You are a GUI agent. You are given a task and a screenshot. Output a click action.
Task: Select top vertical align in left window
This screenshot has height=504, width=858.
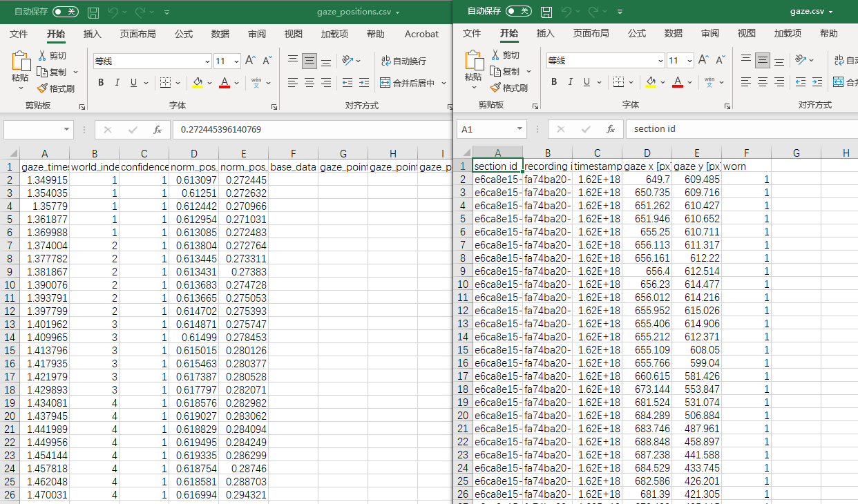(x=293, y=61)
